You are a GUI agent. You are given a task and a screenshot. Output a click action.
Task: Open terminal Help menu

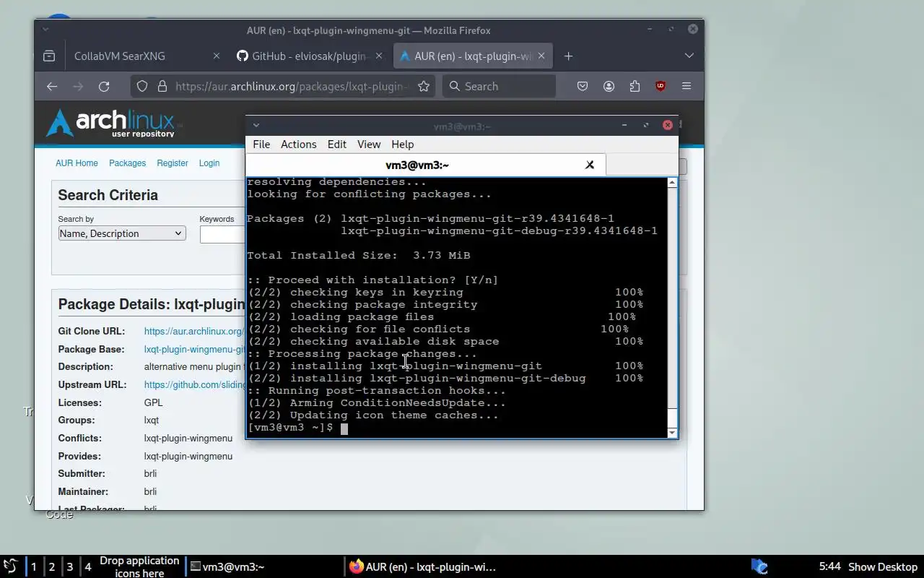[x=403, y=144]
